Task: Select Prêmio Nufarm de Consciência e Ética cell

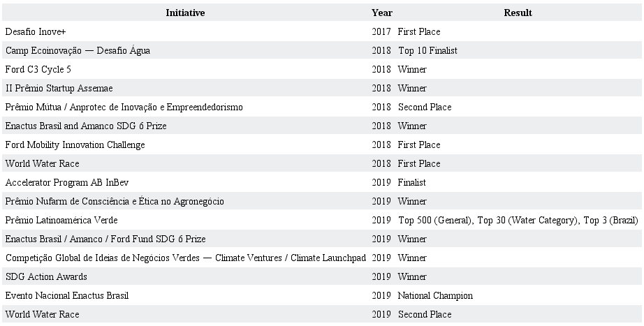Action: [115, 201]
